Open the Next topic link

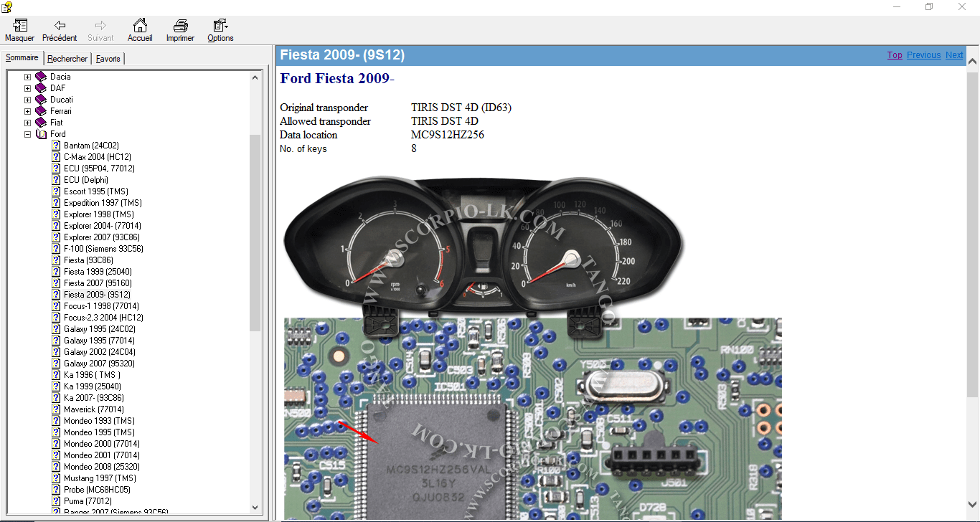954,54
